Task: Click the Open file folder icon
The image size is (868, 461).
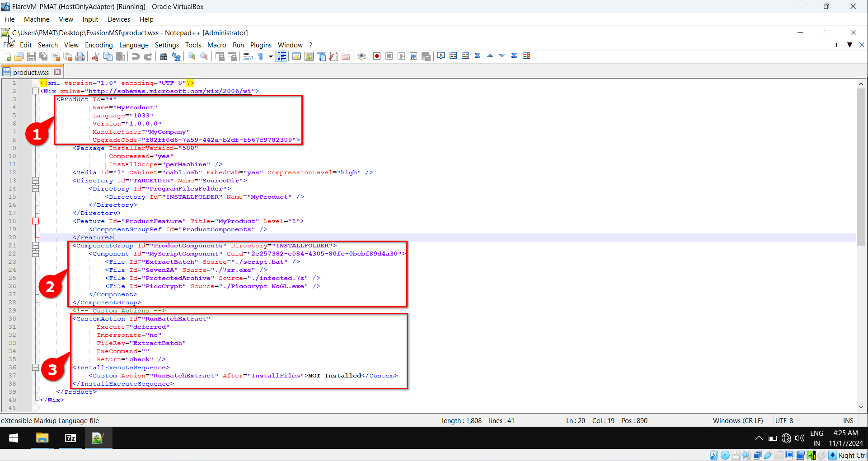Action: [x=19, y=56]
